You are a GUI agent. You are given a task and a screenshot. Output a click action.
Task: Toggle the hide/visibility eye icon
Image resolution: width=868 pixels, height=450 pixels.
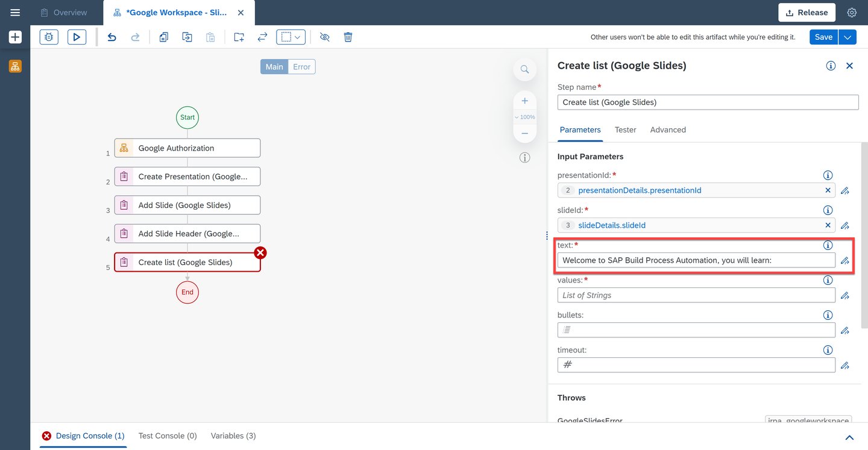(x=325, y=37)
